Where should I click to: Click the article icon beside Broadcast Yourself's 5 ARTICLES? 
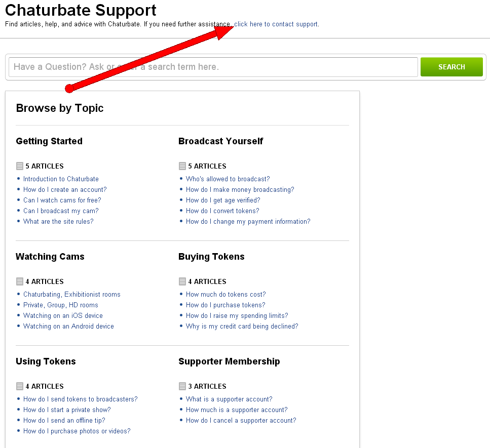(182, 166)
